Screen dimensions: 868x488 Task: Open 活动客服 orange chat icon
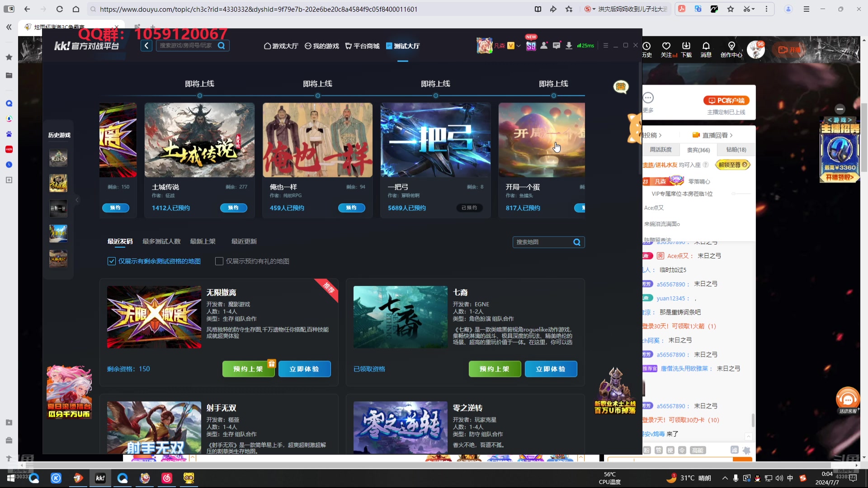tap(848, 400)
